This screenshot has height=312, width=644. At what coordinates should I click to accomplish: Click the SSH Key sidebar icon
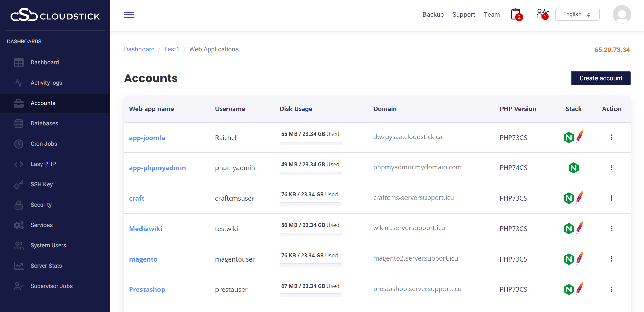(x=19, y=185)
